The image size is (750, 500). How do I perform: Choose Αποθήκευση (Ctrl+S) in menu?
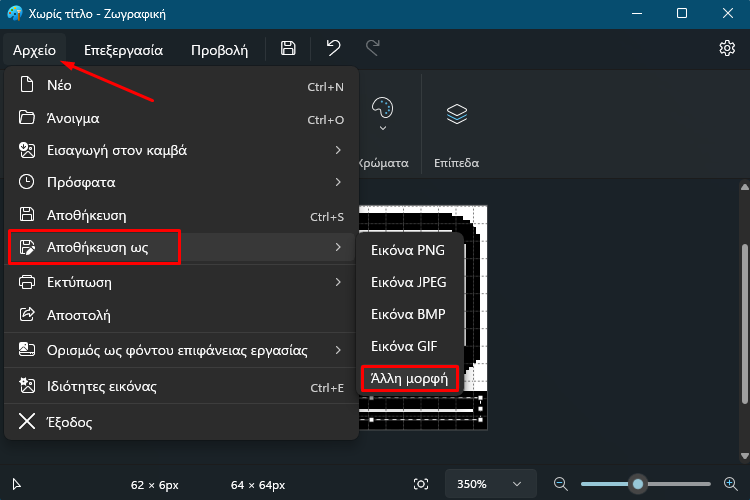tap(181, 215)
